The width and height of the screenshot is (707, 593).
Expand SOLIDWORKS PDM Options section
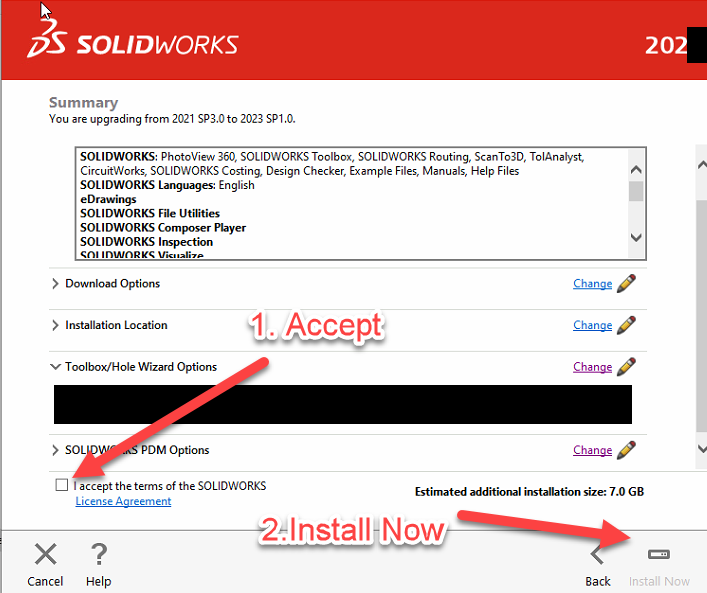(x=55, y=450)
